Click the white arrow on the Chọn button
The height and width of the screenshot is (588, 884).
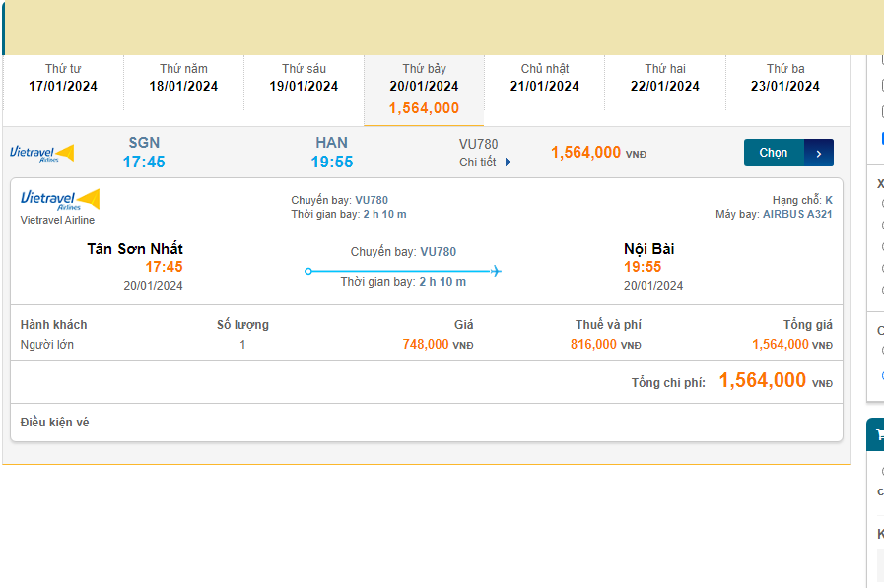[x=819, y=154]
